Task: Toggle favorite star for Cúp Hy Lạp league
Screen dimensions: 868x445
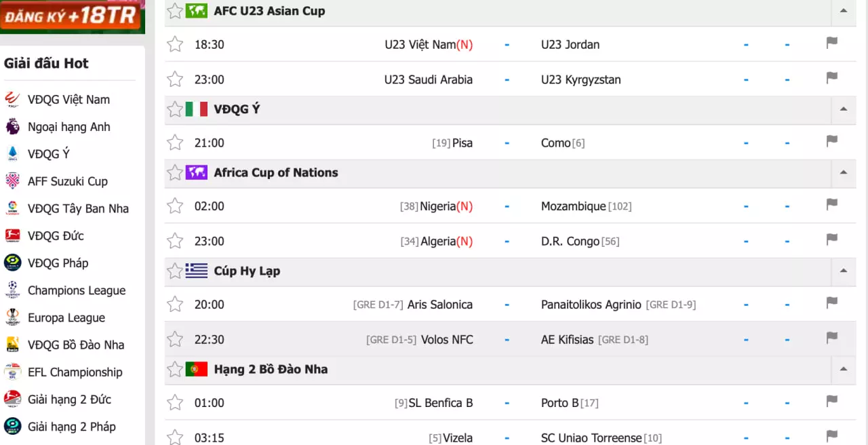Action: [x=175, y=271]
